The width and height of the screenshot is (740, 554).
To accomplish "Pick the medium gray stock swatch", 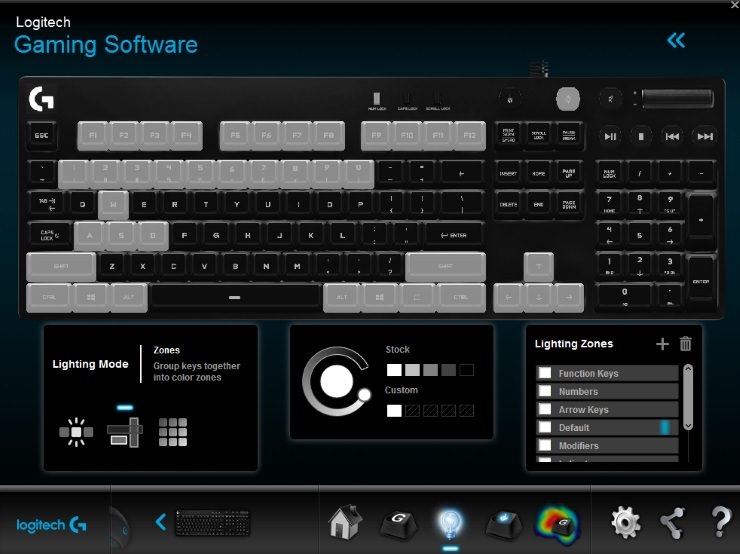I will (430, 370).
